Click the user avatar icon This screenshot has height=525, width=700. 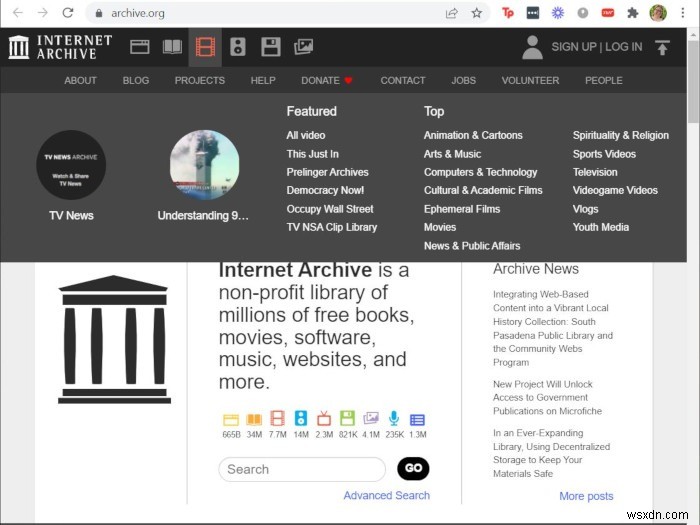click(532, 47)
